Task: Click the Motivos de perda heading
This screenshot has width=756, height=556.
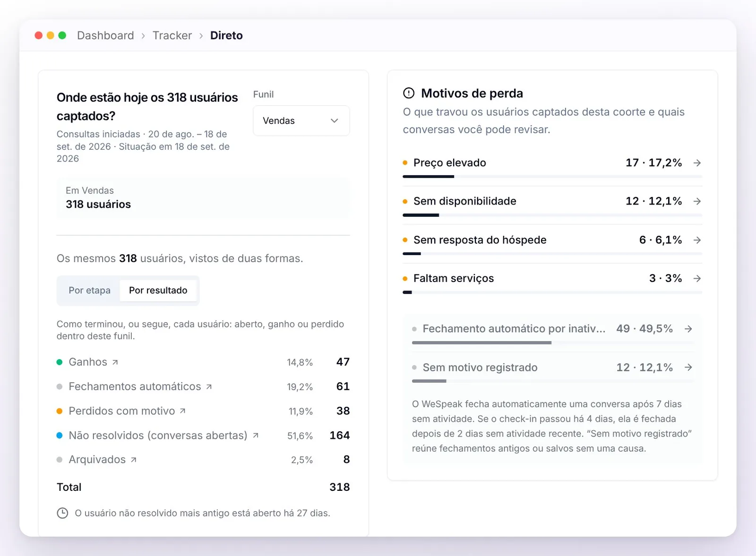Action: [472, 94]
